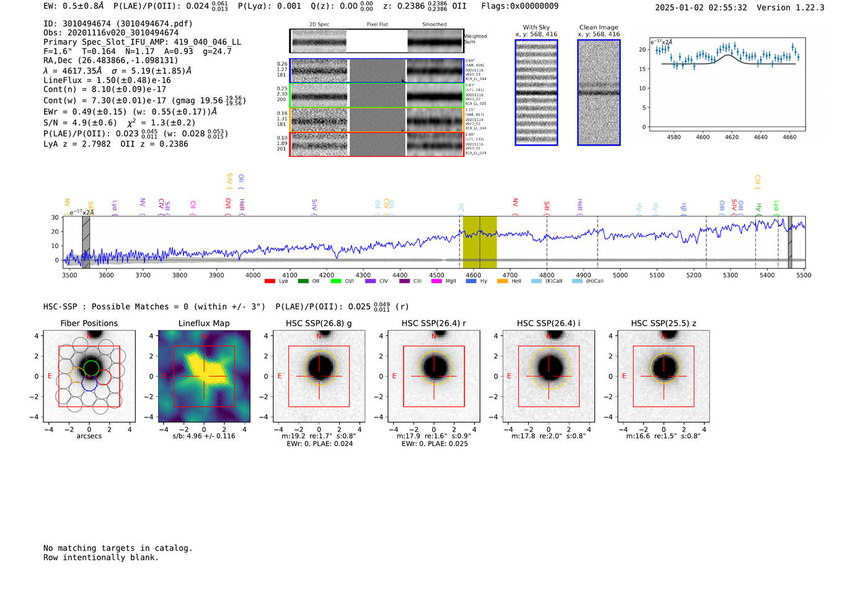Click the Row intentionally blank text
868x591 pixels.
(x=101, y=558)
